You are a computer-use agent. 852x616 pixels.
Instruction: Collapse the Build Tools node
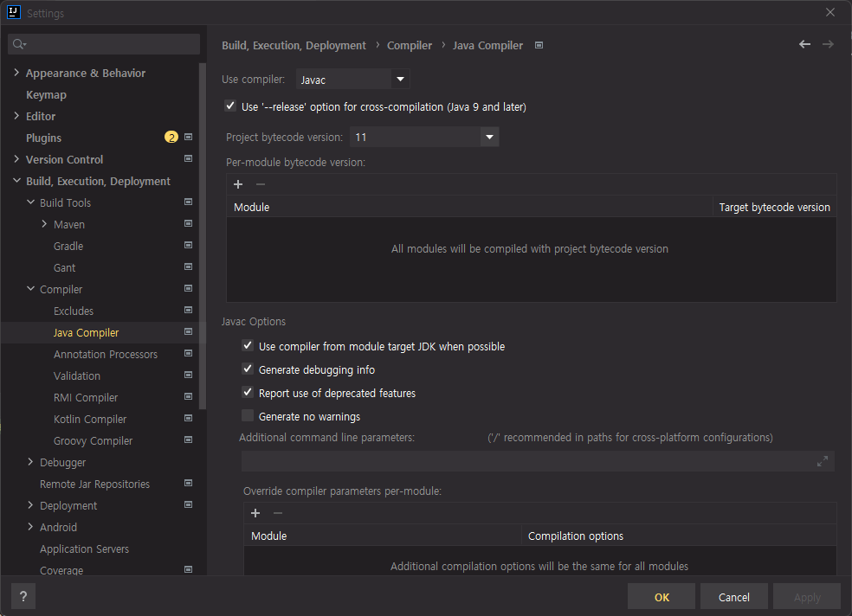point(30,202)
